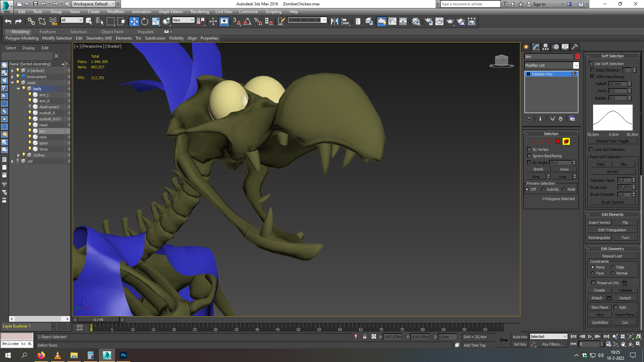Launch Photoshop from the Windows taskbar
Viewport: 644px width, 362px height.
(123, 355)
